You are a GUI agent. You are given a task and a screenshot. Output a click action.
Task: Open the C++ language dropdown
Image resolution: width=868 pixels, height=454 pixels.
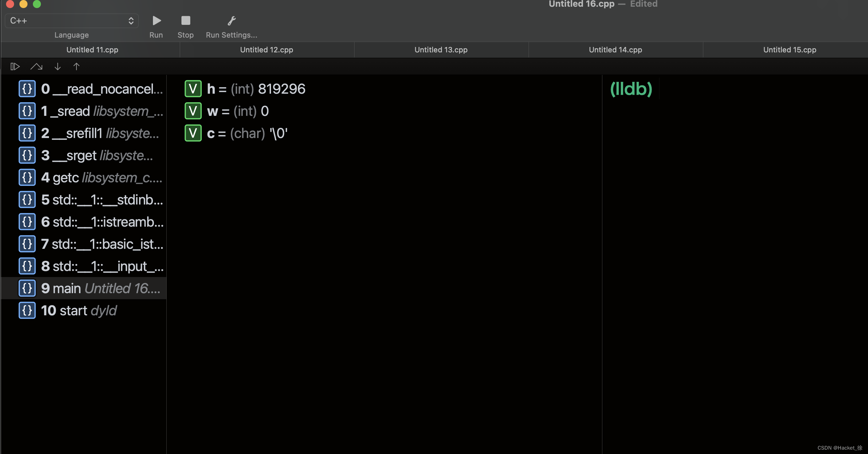72,21
